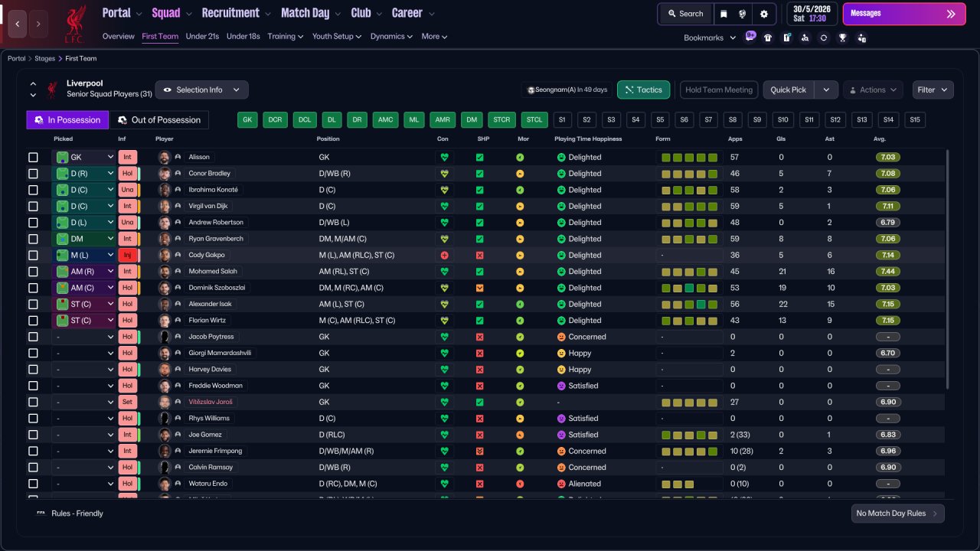Open the settings gear icon
980x551 pixels.
click(764, 14)
